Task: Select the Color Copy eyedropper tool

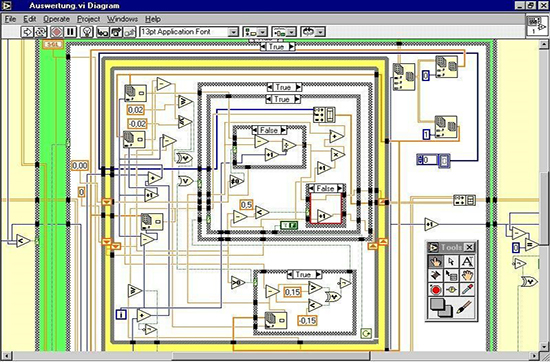Action: click(x=467, y=290)
